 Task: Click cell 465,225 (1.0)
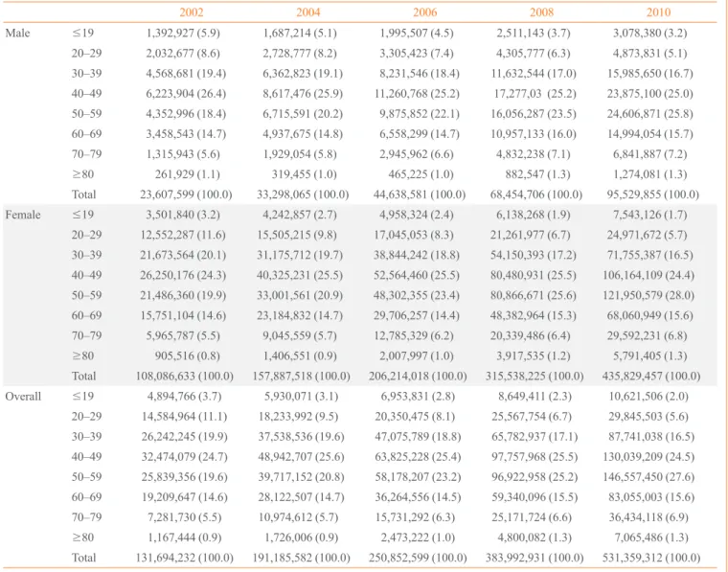pos(421,174)
